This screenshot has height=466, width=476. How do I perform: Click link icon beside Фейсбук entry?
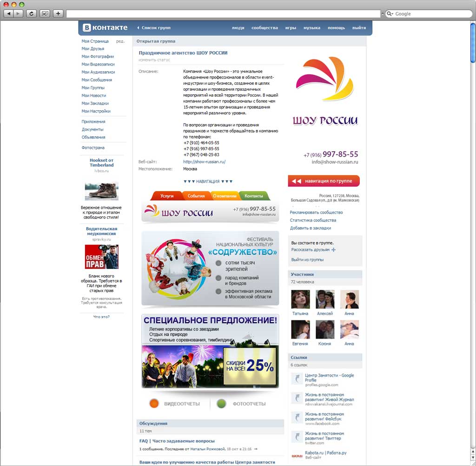[297, 417]
